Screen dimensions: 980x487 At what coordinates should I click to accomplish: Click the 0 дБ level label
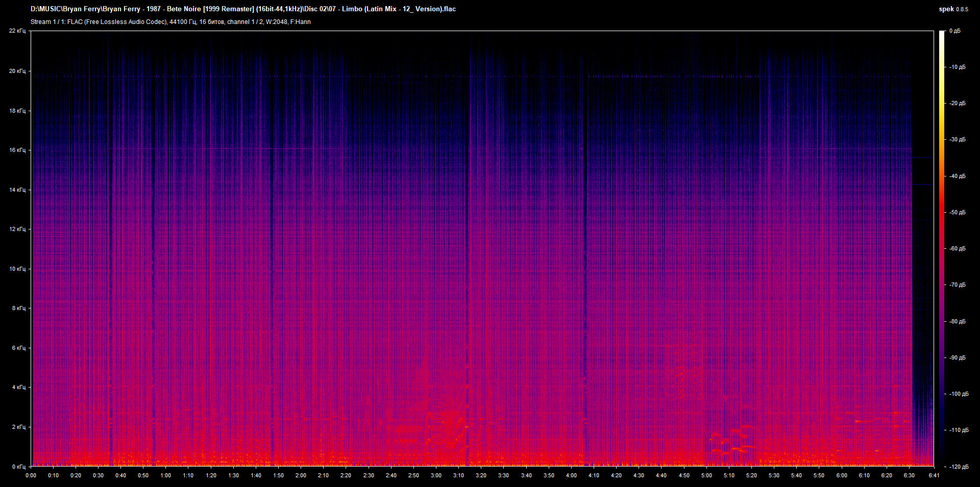coord(955,31)
